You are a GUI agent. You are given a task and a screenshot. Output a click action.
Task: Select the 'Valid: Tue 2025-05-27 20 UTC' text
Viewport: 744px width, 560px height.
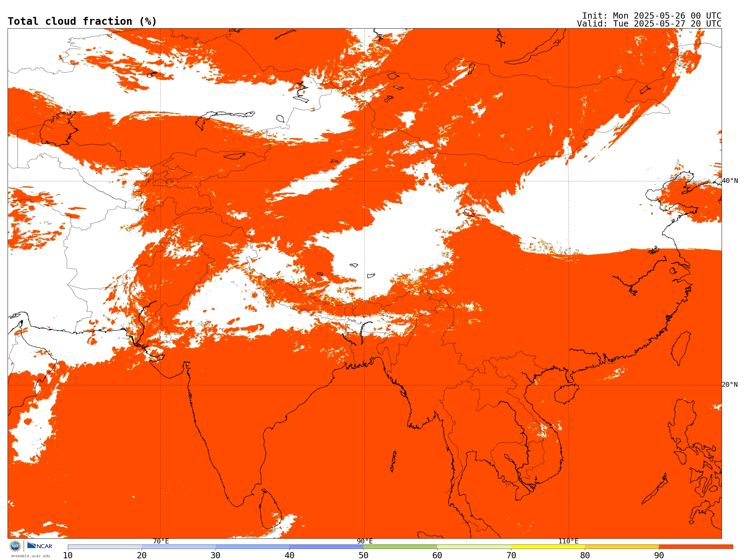pyautogui.click(x=649, y=24)
